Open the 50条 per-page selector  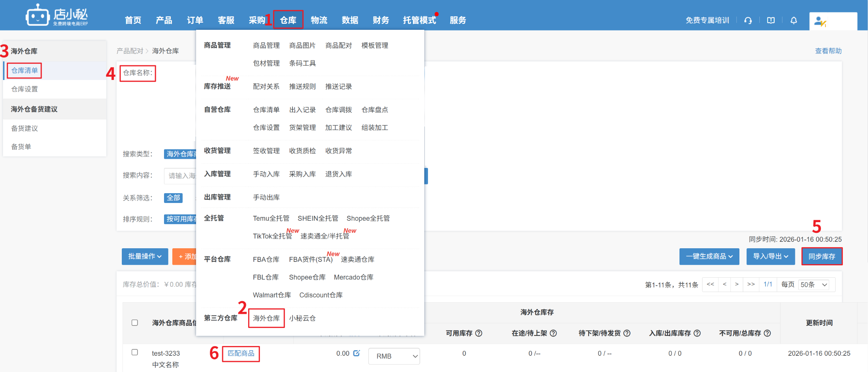[x=814, y=284]
